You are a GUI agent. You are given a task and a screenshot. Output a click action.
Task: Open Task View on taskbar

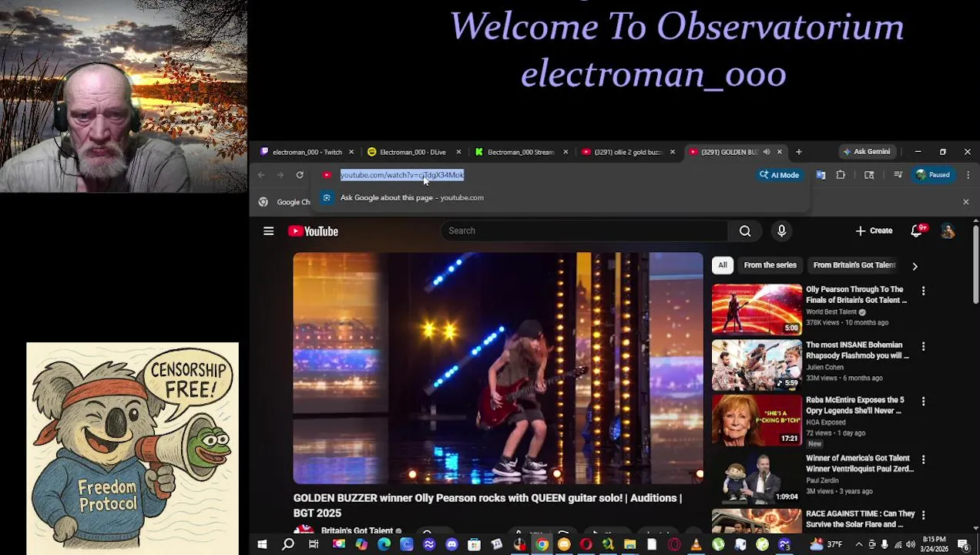click(x=314, y=544)
